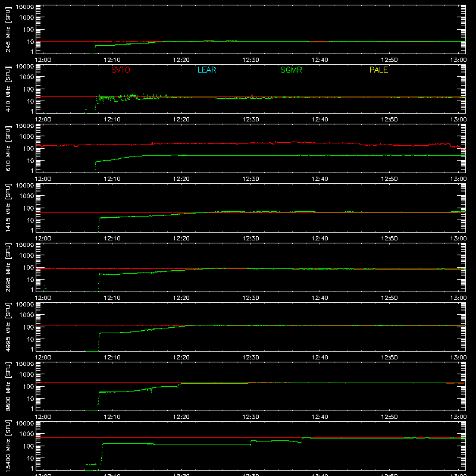
Task: Click the 100 y-axis value of 4995 MHz plot
Action: (x=29, y=327)
